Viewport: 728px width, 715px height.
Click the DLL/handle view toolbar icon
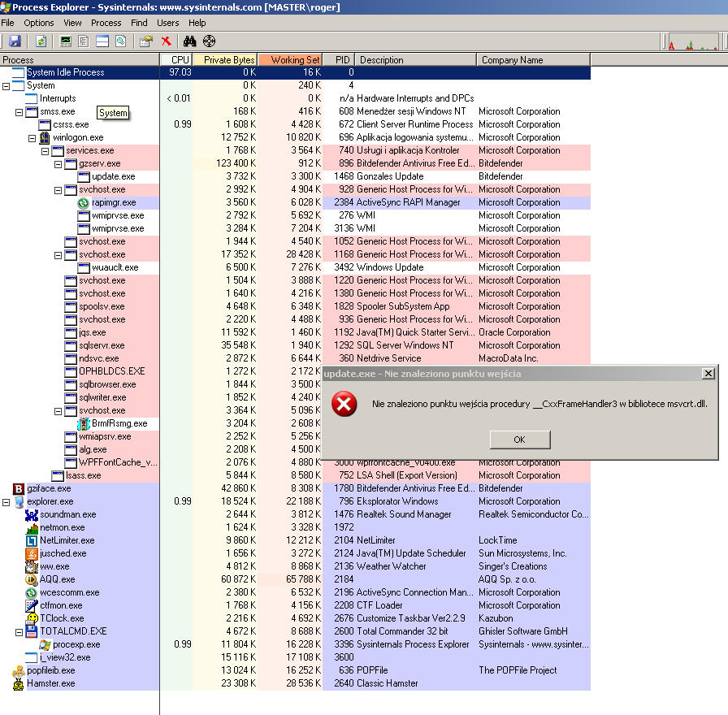tap(121, 41)
